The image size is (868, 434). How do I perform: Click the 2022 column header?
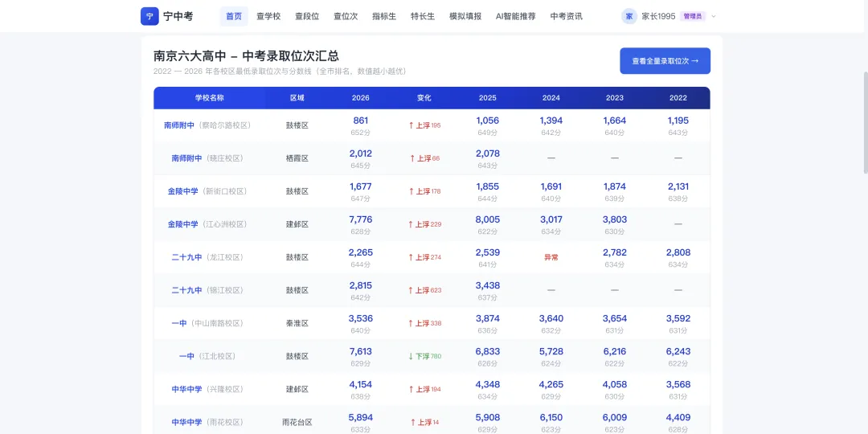[x=678, y=98]
